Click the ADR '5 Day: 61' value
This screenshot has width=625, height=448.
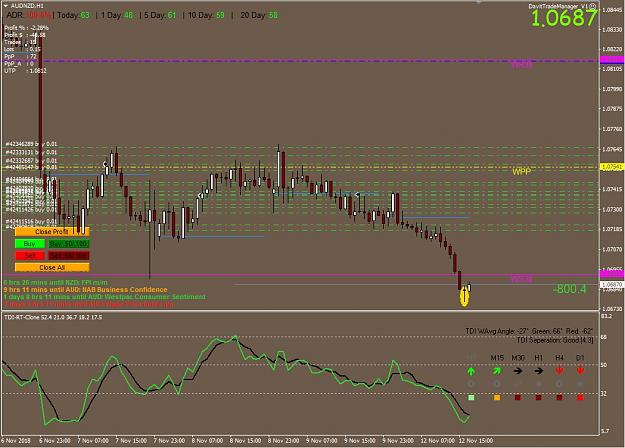coord(160,15)
